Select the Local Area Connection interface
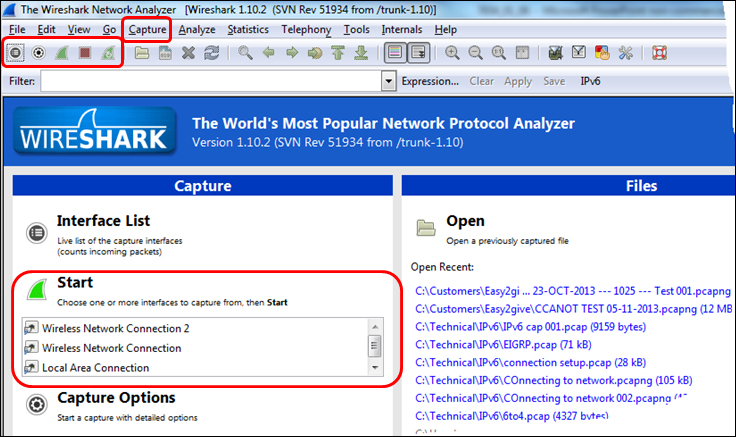The image size is (736, 437). pos(96,368)
